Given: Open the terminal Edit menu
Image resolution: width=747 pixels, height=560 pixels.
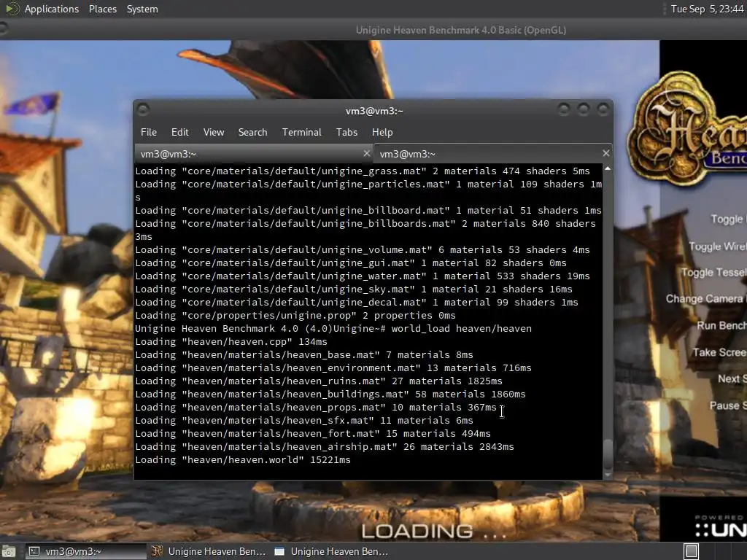Looking at the screenshot, I should [x=179, y=133].
